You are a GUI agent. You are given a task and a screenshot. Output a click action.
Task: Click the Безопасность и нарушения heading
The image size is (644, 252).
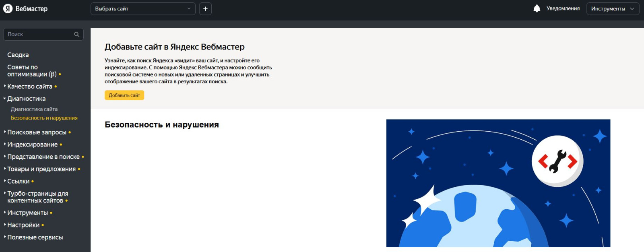162,125
